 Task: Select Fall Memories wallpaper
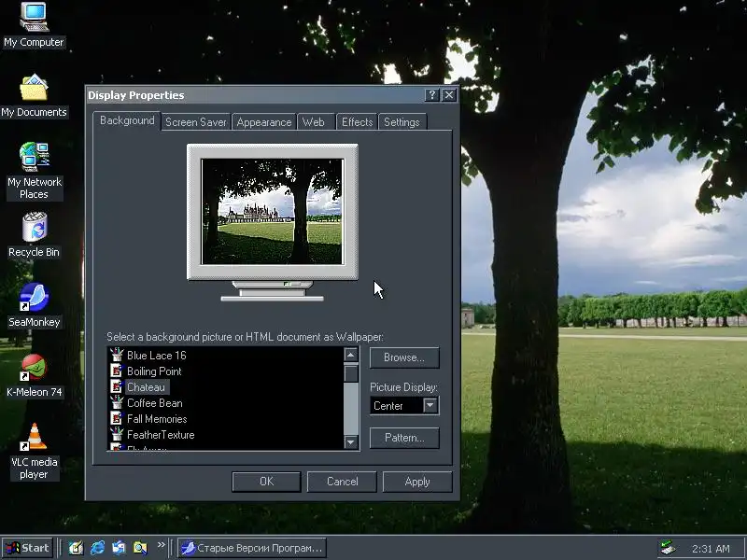pyautogui.click(x=157, y=419)
